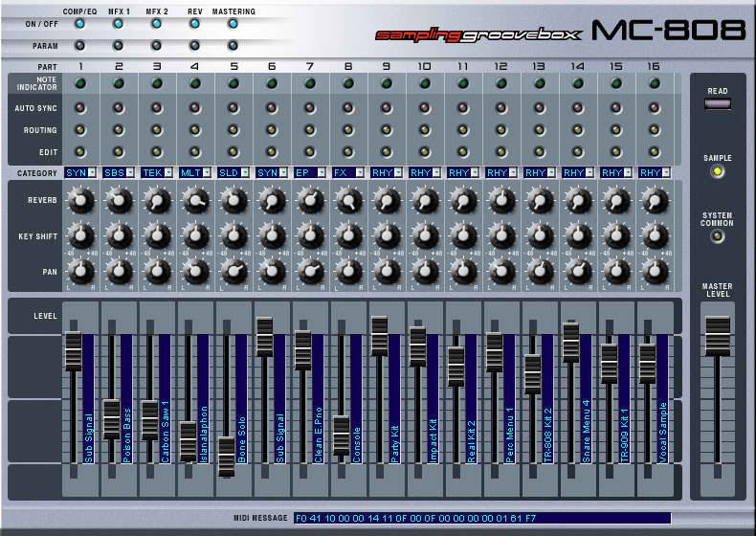Click the KEY SHIFT knob for part 11

pos(463,235)
